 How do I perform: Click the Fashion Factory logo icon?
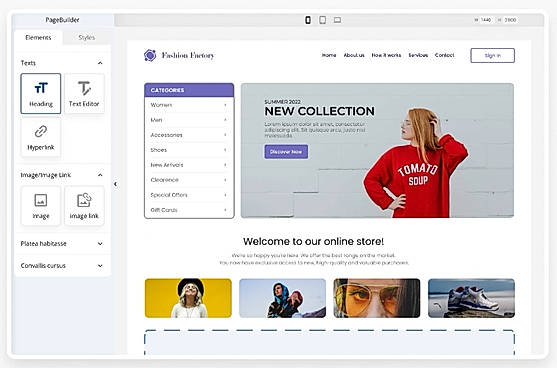click(150, 55)
